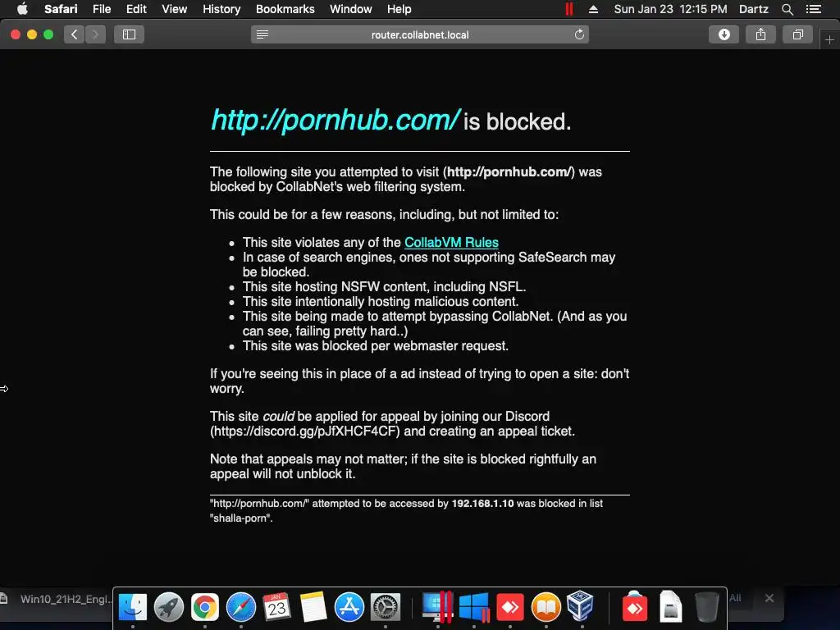The width and height of the screenshot is (840, 630).
Task: Go back with the Safari back arrow
Action: point(74,34)
